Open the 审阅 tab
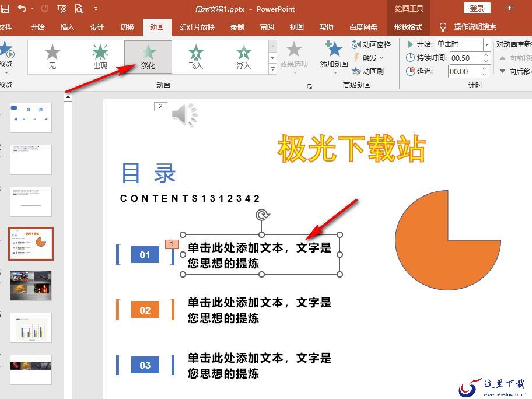This screenshot has height=399, width=532. [x=267, y=27]
